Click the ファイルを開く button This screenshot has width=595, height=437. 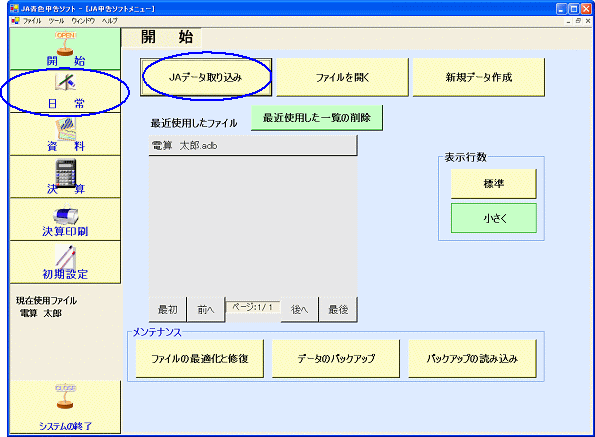pyautogui.click(x=342, y=77)
